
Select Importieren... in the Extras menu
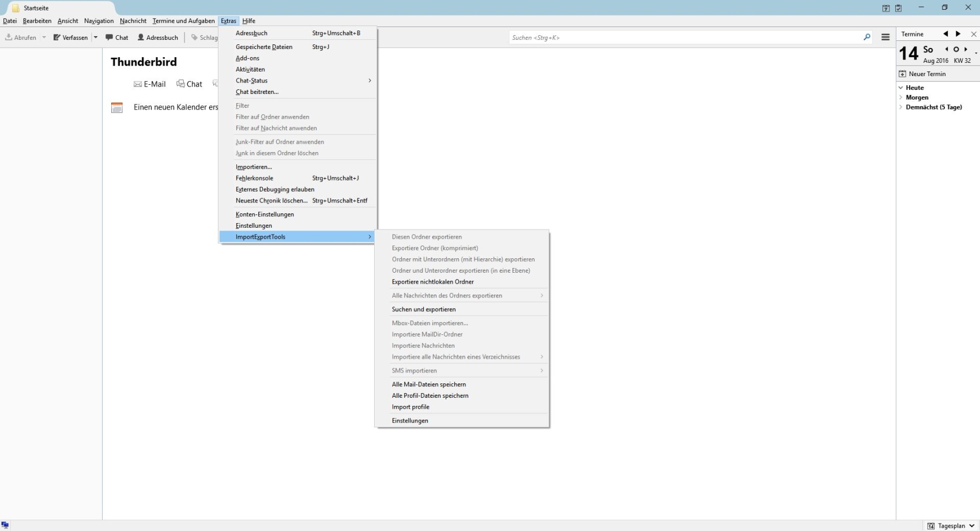point(297,167)
